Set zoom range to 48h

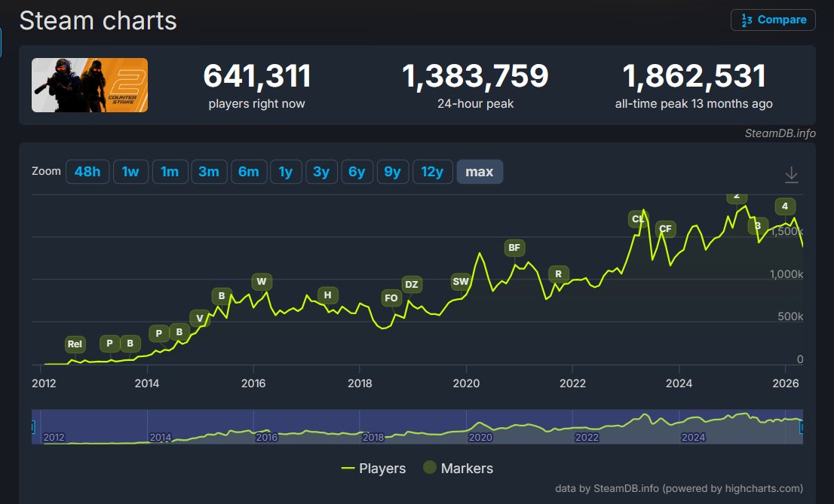pyautogui.click(x=87, y=172)
